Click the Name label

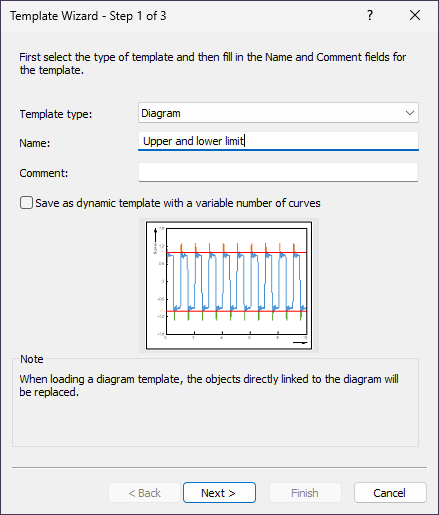click(35, 143)
